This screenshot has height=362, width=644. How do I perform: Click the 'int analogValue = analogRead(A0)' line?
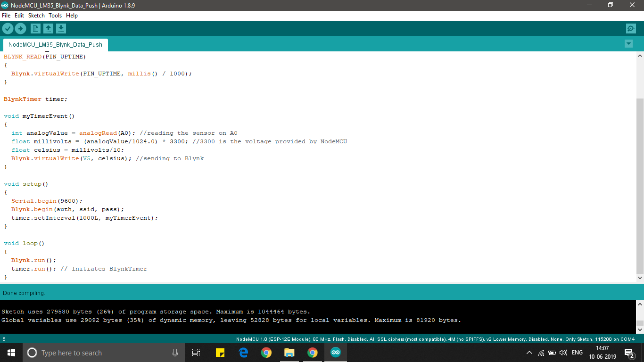pyautogui.click(x=124, y=133)
